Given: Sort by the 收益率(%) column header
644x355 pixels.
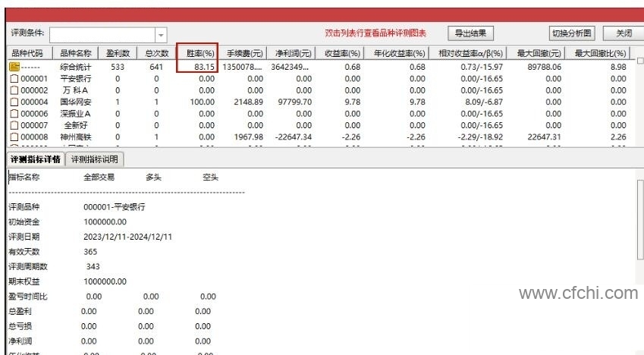Looking at the screenshot, I should coord(341,53).
